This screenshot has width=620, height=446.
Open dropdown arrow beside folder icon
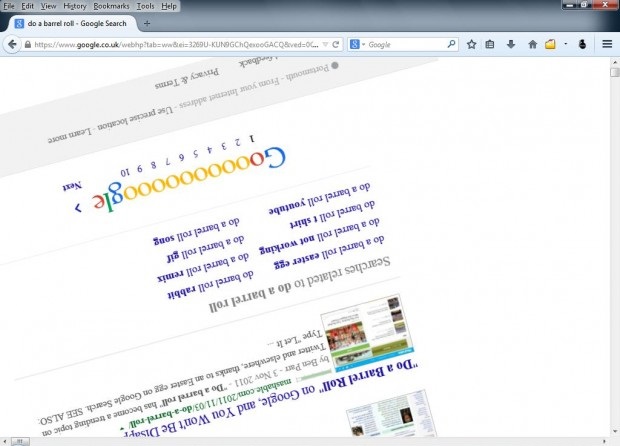pyautogui.click(x=566, y=44)
